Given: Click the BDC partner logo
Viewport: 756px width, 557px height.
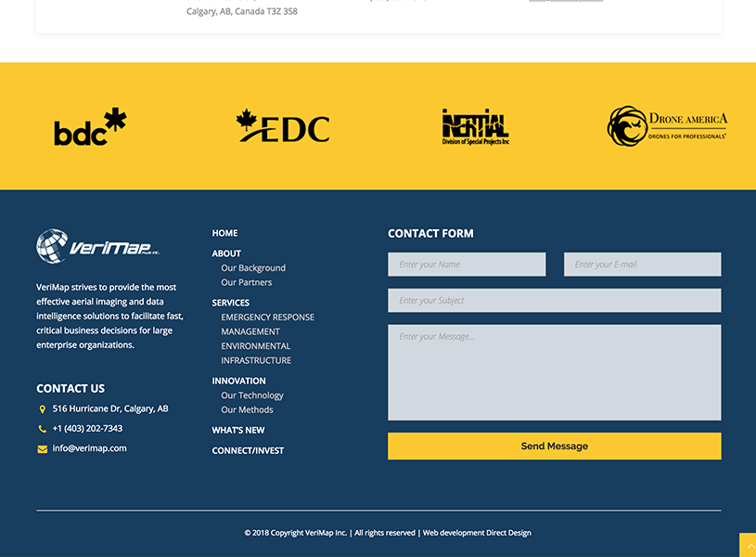Looking at the screenshot, I should [90, 126].
